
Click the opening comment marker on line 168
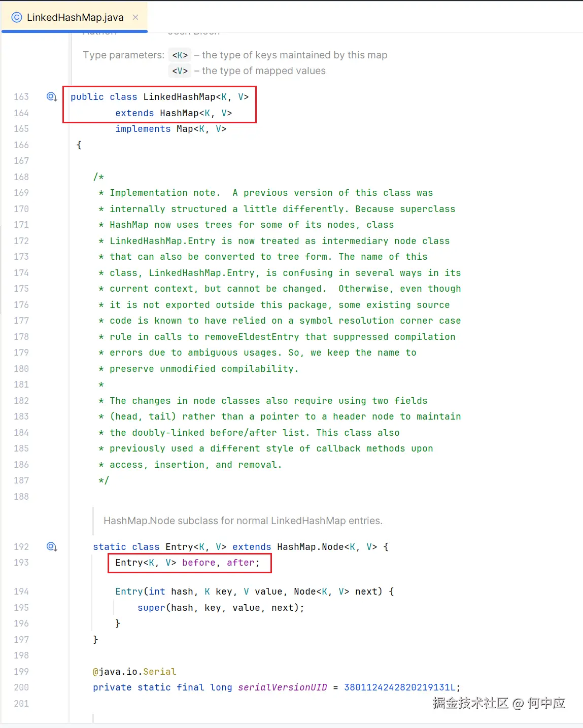pyautogui.click(x=98, y=177)
